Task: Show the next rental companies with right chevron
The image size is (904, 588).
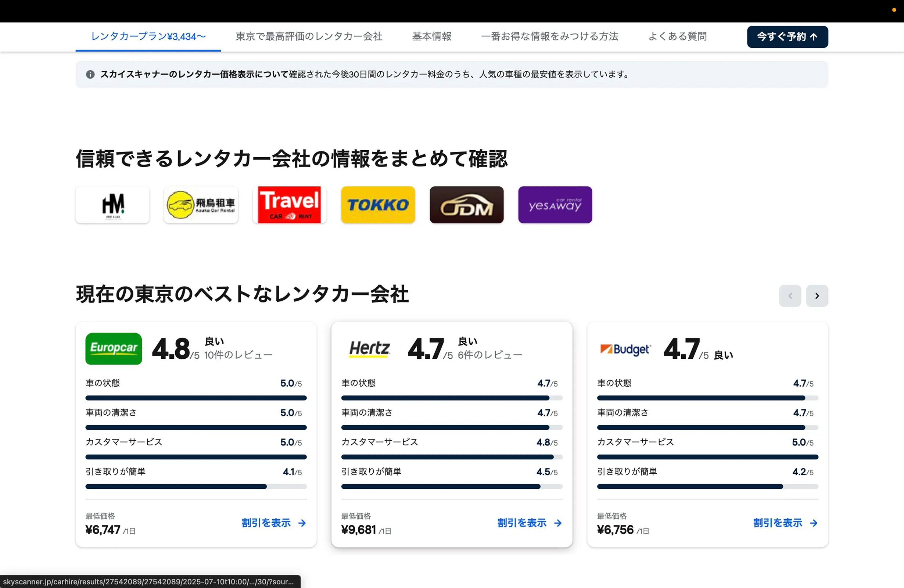Action: 817,295
